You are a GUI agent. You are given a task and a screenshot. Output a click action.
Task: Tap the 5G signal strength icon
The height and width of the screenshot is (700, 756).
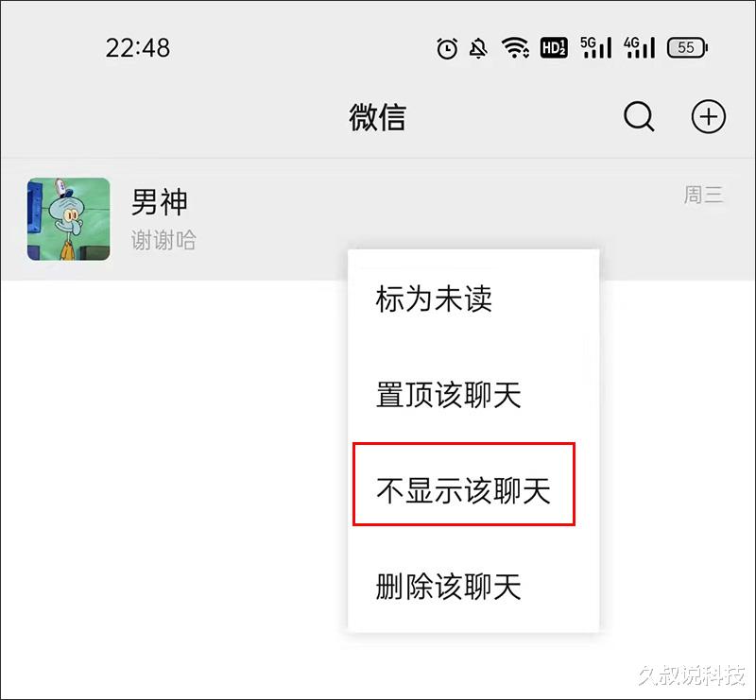(x=596, y=48)
